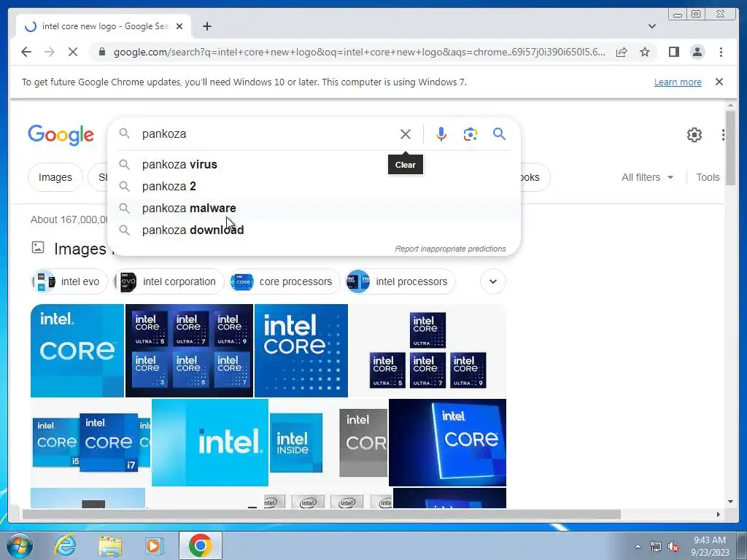The width and height of the screenshot is (747, 560).
Task: Select the core processors image chip
Action: [285, 281]
